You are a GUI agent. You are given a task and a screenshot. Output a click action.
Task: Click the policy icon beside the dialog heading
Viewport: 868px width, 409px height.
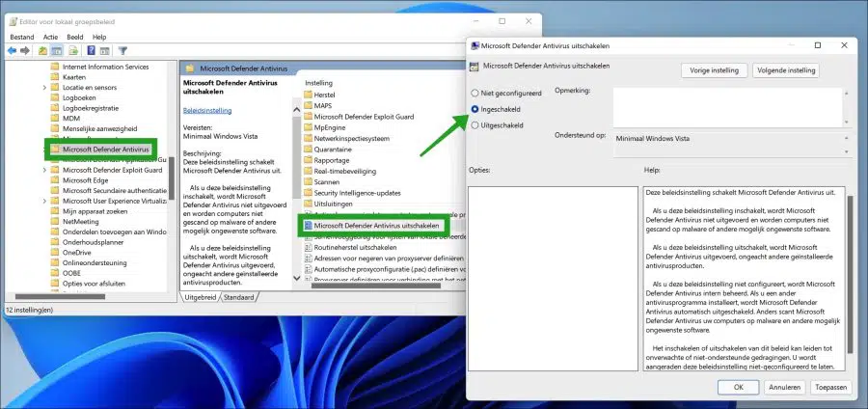[474, 67]
